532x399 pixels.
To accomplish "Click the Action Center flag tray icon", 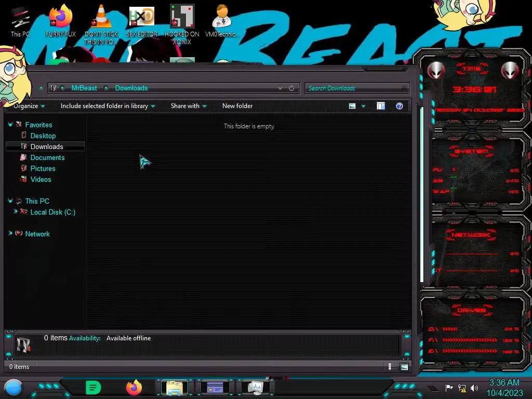I will point(449,388).
